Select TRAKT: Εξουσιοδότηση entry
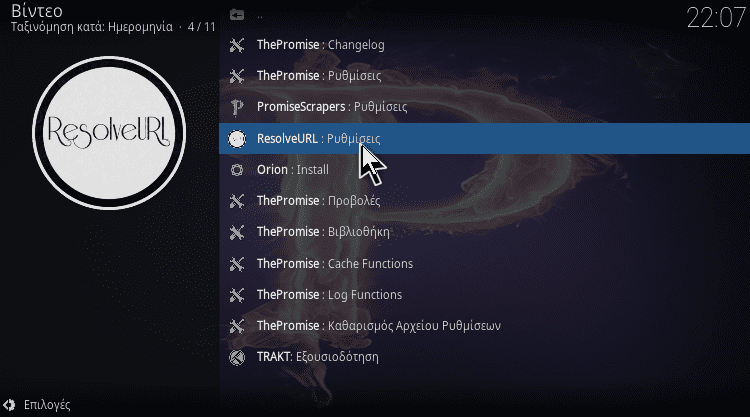The image size is (750, 417). pos(484,357)
